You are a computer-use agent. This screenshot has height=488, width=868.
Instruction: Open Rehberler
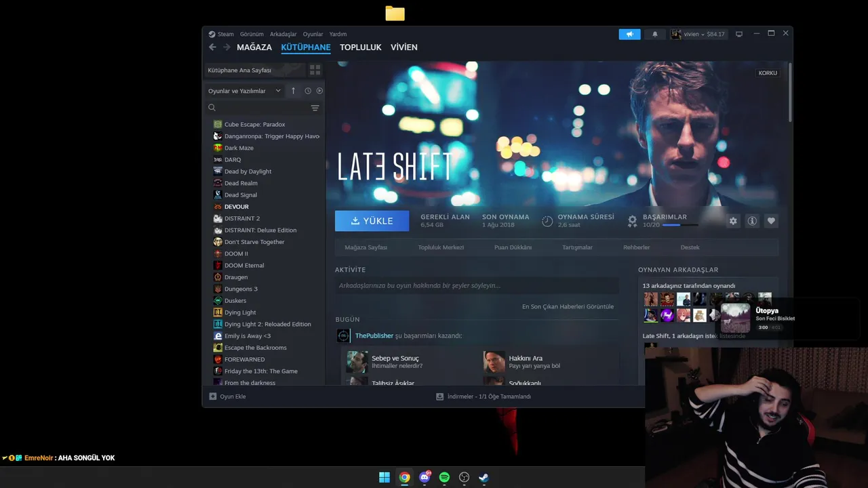click(x=636, y=247)
